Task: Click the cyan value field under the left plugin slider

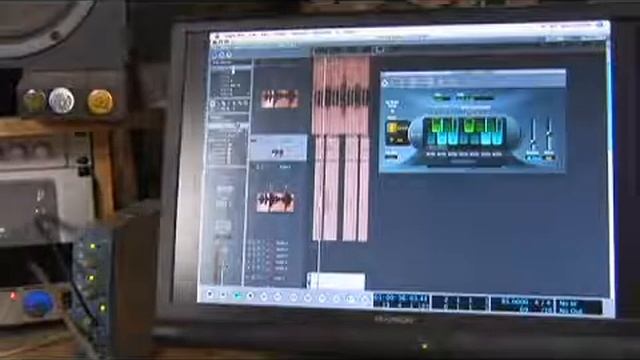Action: pyautogui.click(x=532, y=158)
